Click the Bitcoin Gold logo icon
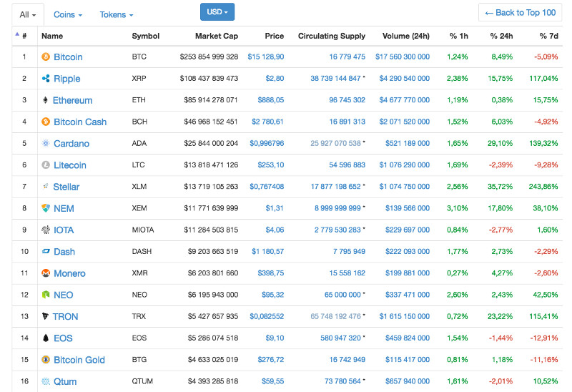Screen dimensions: 572x392 46,360
